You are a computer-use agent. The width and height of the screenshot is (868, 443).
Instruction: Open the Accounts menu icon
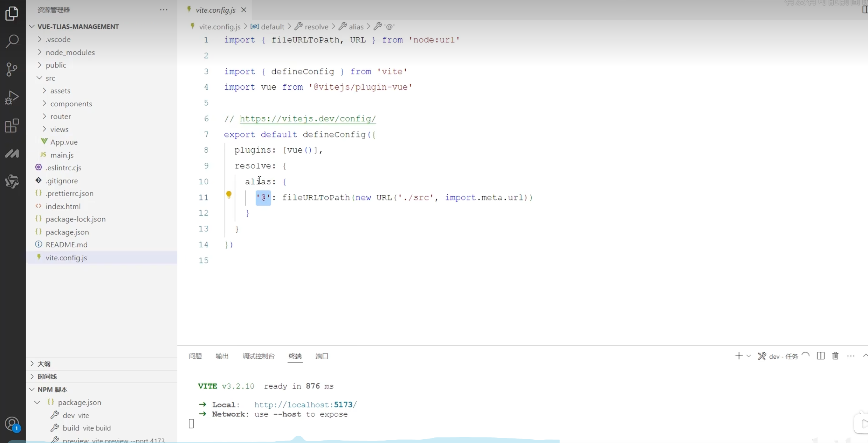point(12,424)
